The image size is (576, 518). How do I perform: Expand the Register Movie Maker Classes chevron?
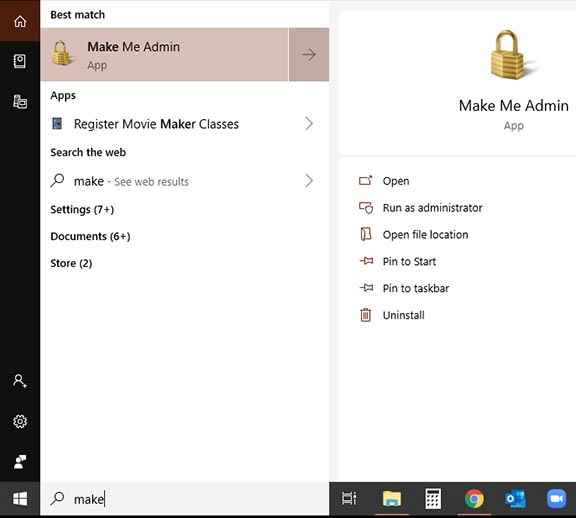[x=309, y=124]
